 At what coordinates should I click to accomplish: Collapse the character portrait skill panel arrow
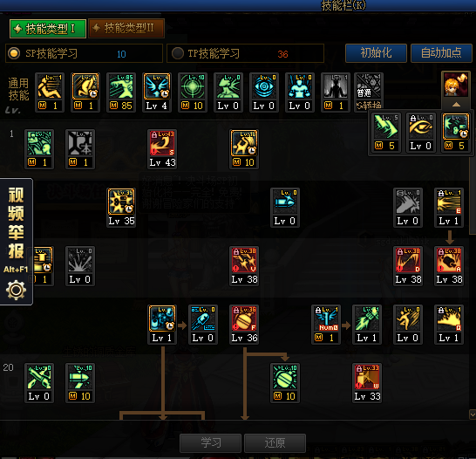tap(456, 105)
